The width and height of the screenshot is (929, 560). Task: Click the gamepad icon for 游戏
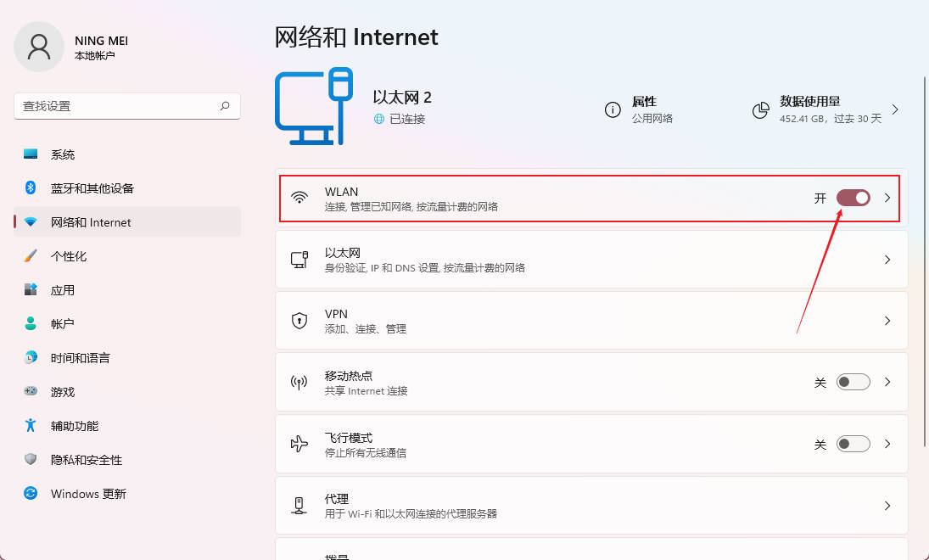[x=31, y=391]
